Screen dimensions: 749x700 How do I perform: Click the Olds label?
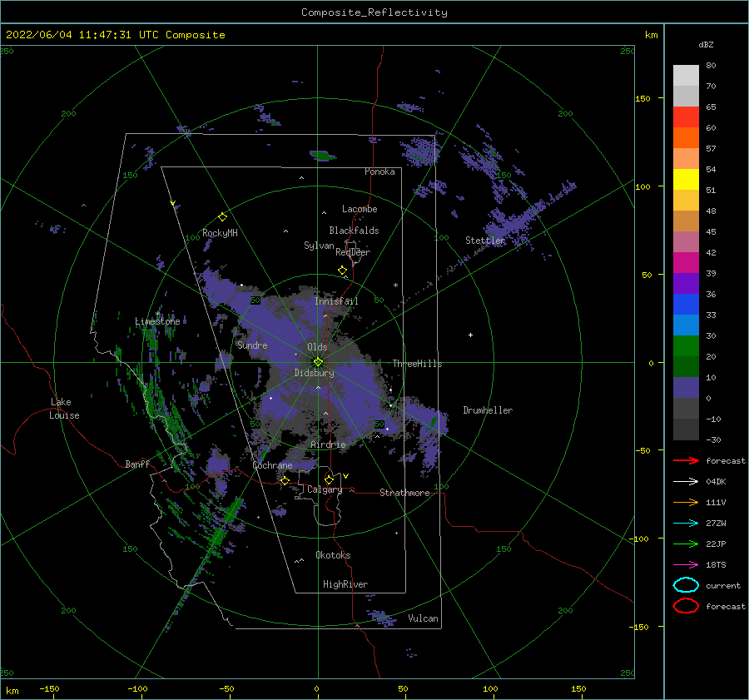317,347
